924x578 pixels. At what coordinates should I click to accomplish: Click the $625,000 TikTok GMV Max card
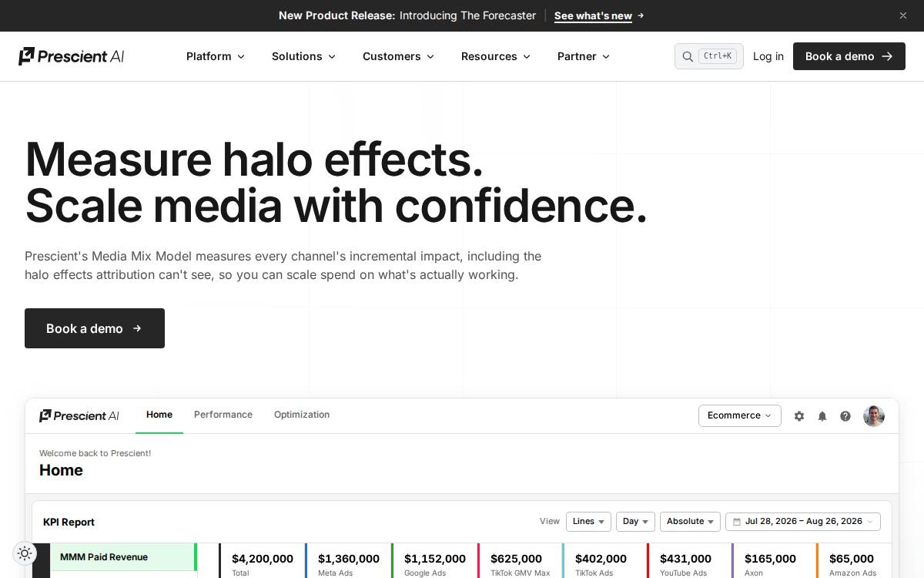coord(521,563)
